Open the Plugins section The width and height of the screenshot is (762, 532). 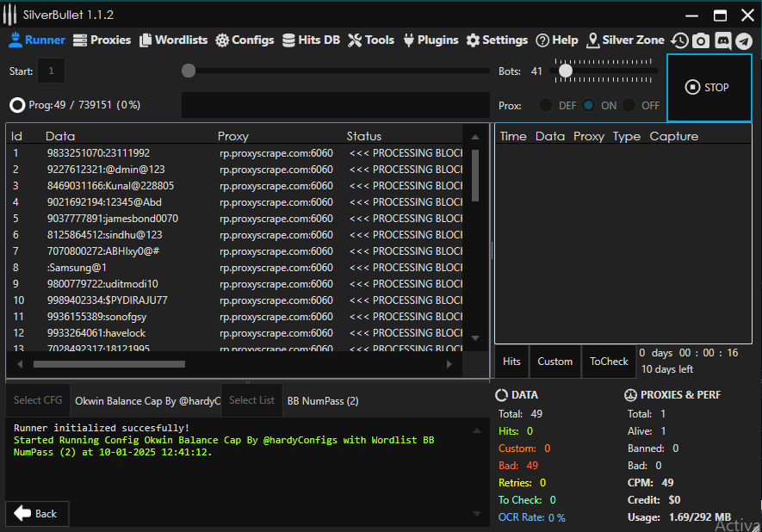(431, 40)
